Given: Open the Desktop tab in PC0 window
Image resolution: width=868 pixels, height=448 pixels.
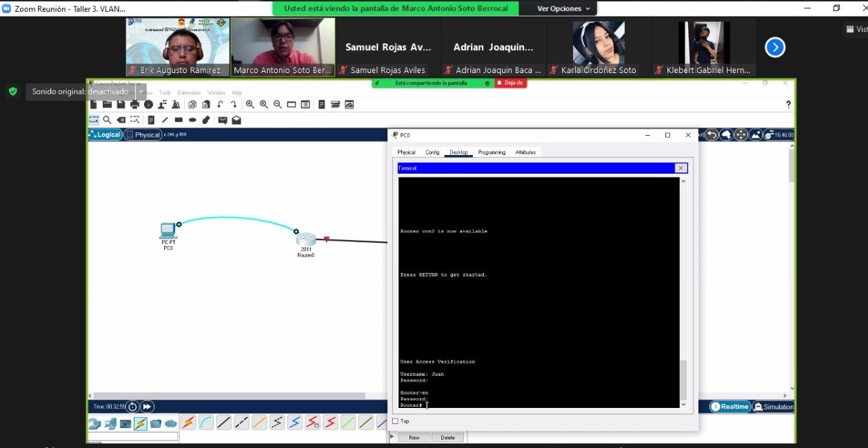Looking at the screenshot, I should [x=458, y=152].
